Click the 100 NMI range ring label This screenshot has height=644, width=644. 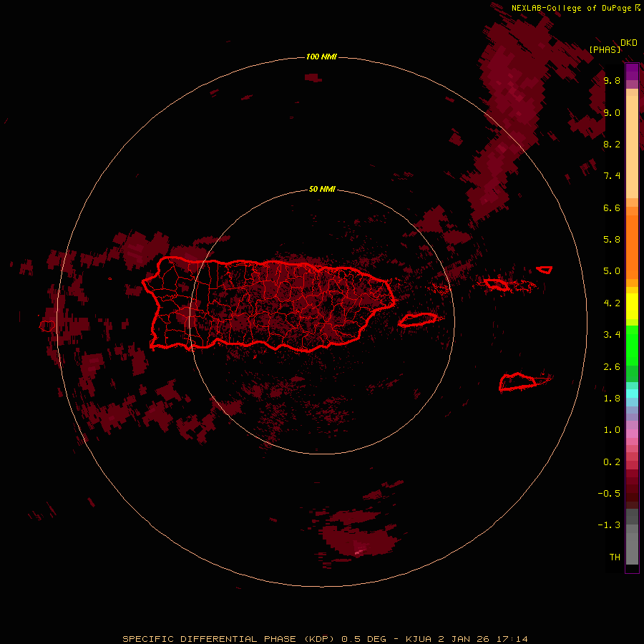coord(321,57)
